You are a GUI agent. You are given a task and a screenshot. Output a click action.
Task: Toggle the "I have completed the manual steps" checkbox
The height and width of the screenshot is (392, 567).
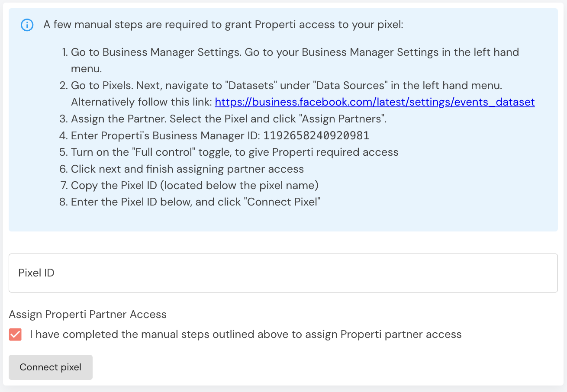pyautogui.click(x=15, y=334)
